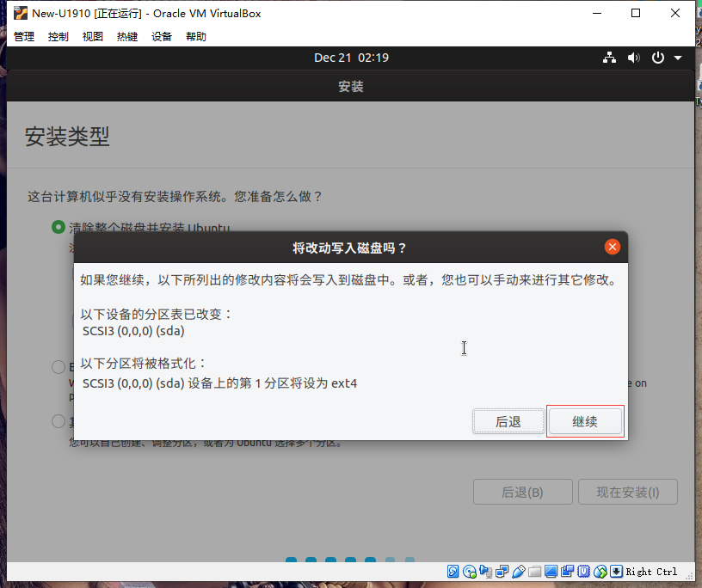The height and width of the screenshot is (588, 702).
Task: Click the 安装 window title
Action: coord(351,86)
